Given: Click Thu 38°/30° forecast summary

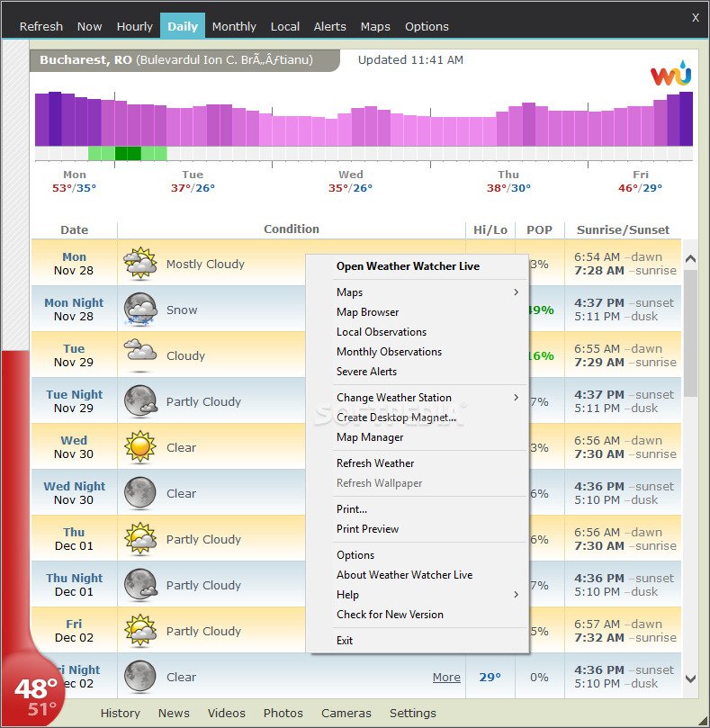Looking at the screenshot, I should tap(508, 181).
